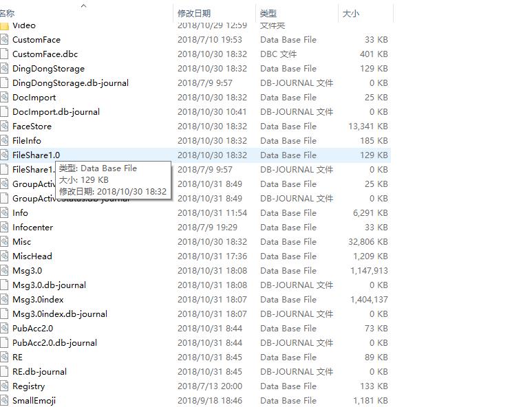Click date 2018/7/13 20:00 of Registry
Screen dimensions: 532x407
(x=210, y=386)
